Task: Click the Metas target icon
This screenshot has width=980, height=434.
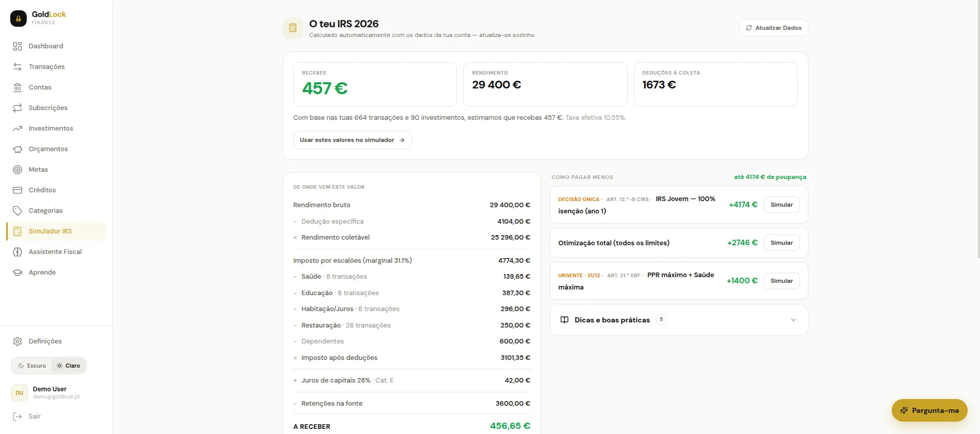Action: (17, 170)
